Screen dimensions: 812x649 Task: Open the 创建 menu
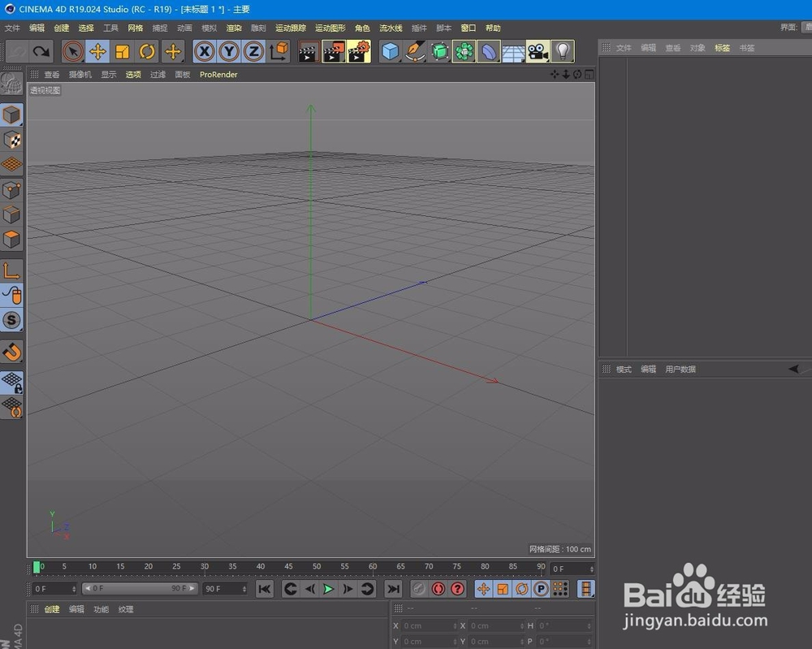pos(62,28)
